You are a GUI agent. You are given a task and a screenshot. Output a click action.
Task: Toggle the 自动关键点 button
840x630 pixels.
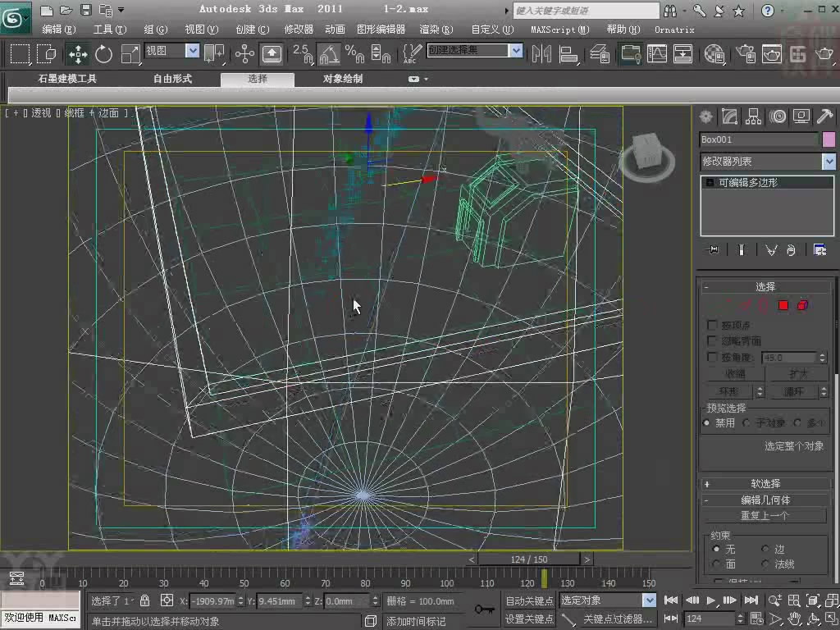tap(529, 600)
